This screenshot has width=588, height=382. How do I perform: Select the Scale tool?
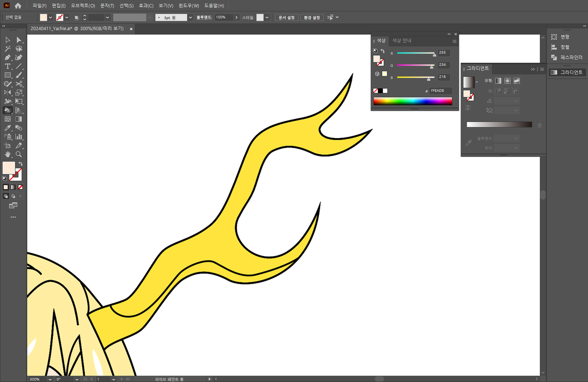click(x=19, y=93)
